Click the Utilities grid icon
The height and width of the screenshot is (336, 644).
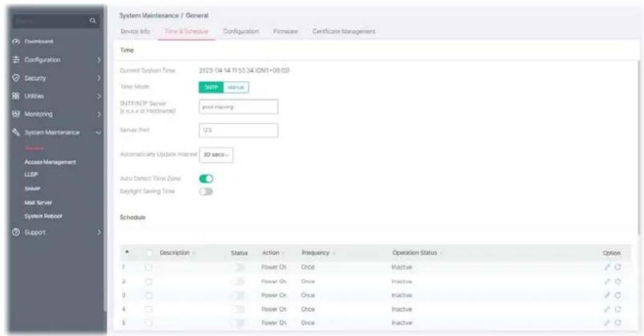[16, 95]
